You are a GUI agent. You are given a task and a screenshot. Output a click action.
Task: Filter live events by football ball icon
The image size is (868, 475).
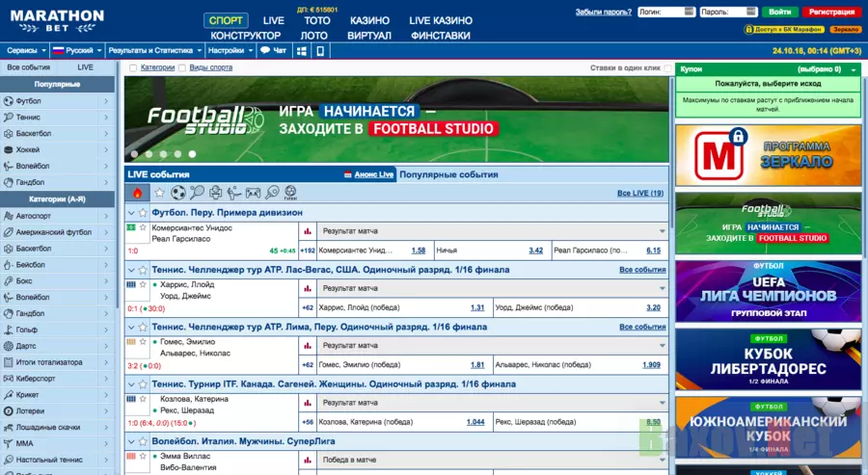point(178,193)
